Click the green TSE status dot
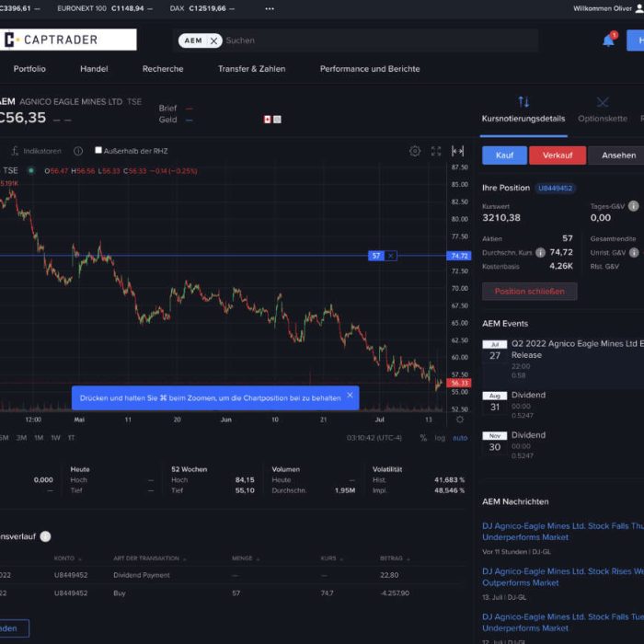This screenshot has width=644, height=644. (30, 170)
